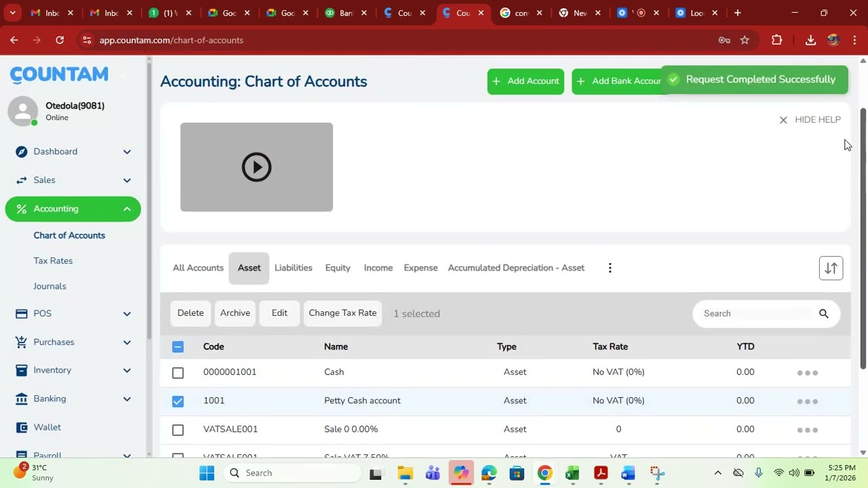
Task: Show hidden system tray icons
Action: click(x=717, y=473)
